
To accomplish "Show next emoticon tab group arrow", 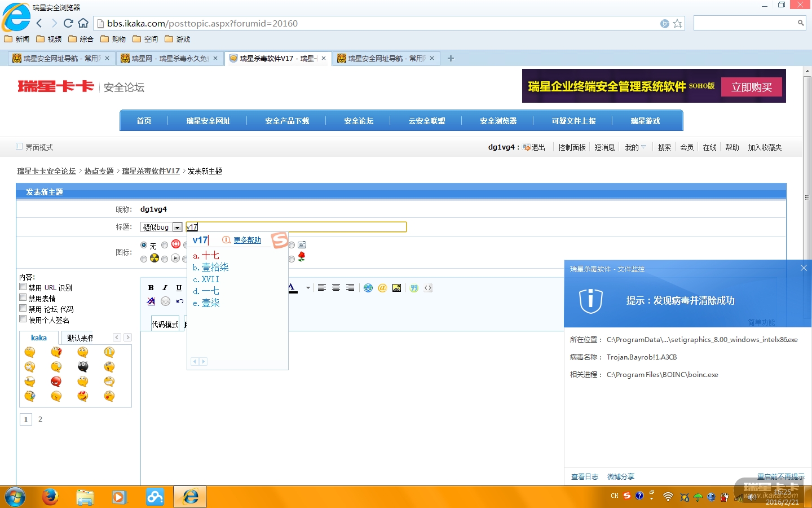I will (x=128, y=337).
